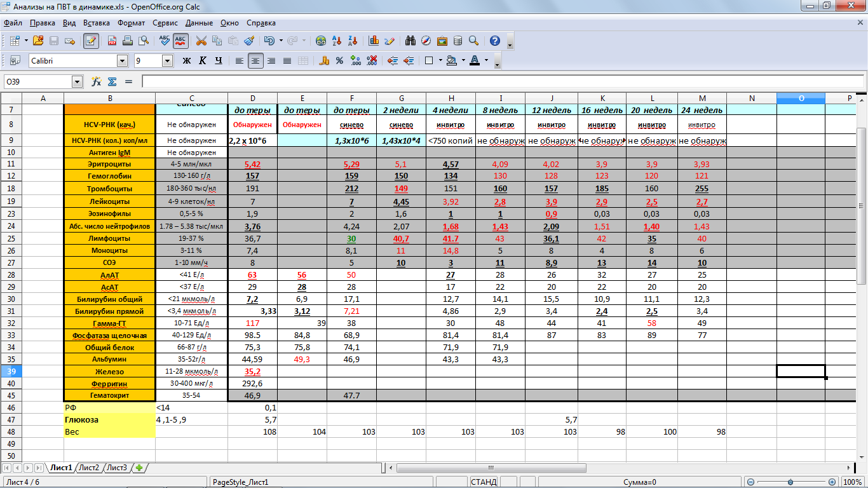868x488 pixels.
Task: Expand the Name Box dropdown
Action: [x=78, y=82]
